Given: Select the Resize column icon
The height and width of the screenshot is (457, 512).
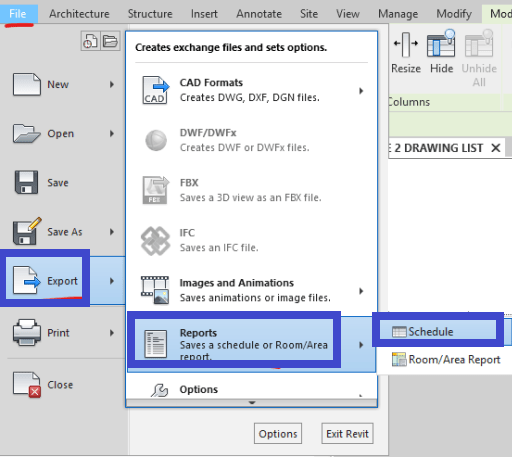Looking at the screenshot, I should tap(406, 45).
